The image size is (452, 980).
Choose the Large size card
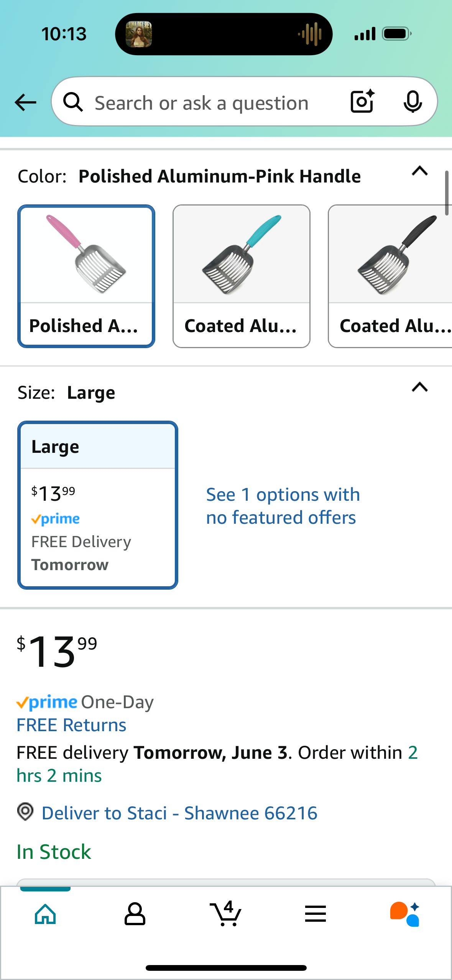point(98,505)
